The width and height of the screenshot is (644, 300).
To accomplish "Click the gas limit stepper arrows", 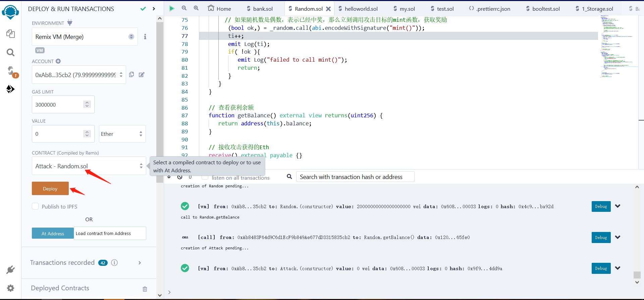I will pyautogui.click(x=87, y=104).
